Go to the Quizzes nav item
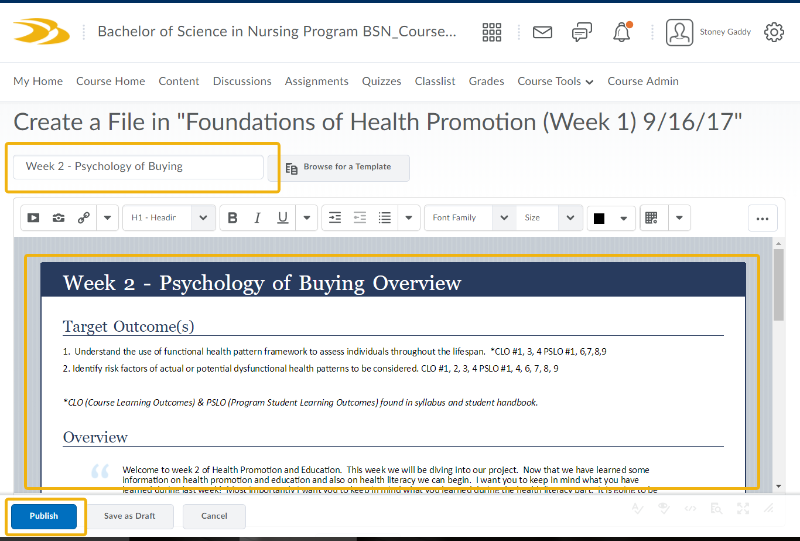Viewport: 800px width, 541px height. 381,81
